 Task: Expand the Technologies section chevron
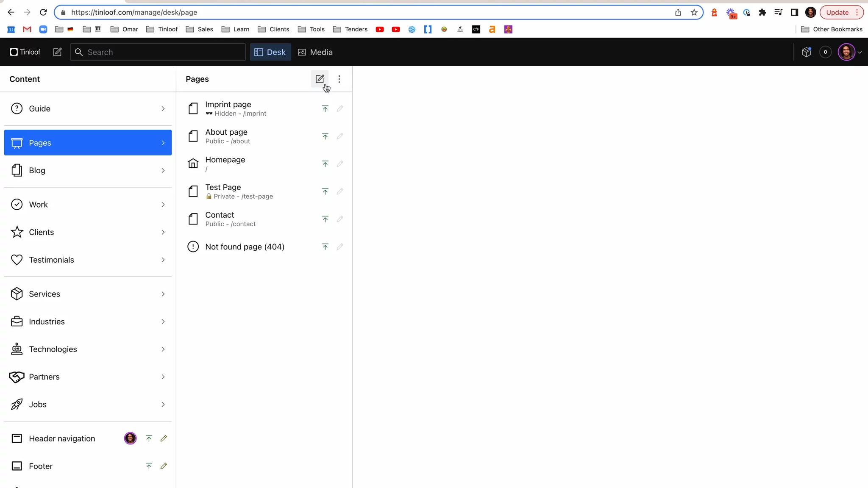163,349
